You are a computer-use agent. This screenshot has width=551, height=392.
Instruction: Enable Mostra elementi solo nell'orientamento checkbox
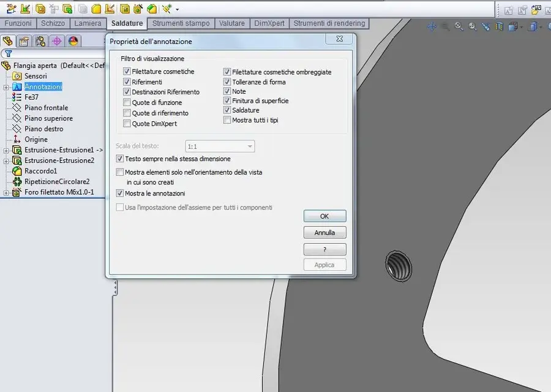click(x=120, y=172)
